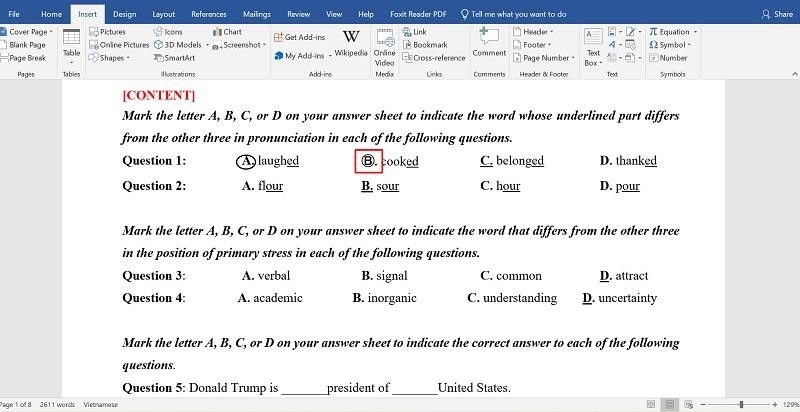This screenshot has width=800, height=412.
Task: Switch to Read Mode view
Action: pyautogui.click(x=651, y=404)
